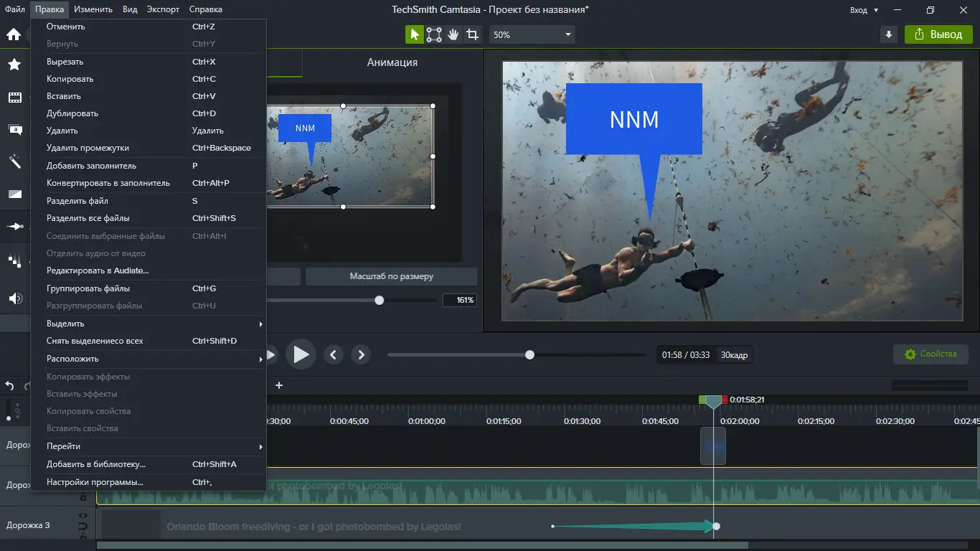
Task: Open the Media panel in the sidebar
Action: pyautogui.click(x=15, y=97)
